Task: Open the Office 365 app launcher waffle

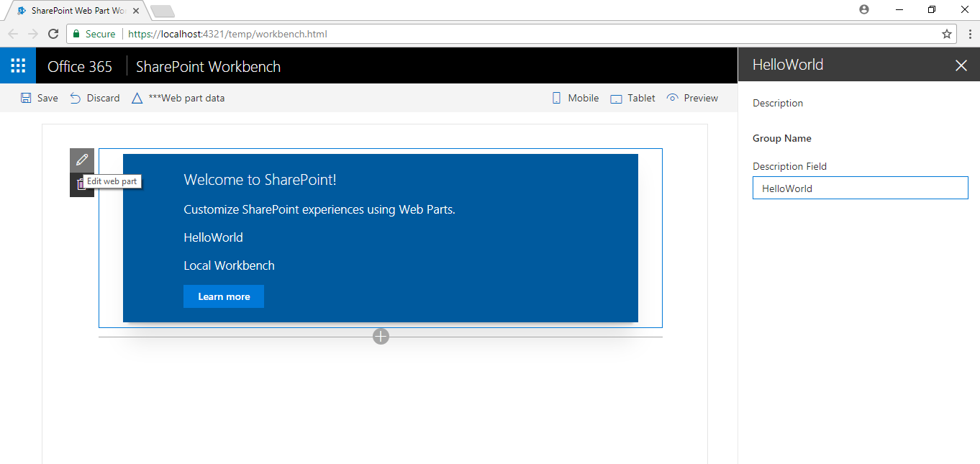Action: pos(18,65)
